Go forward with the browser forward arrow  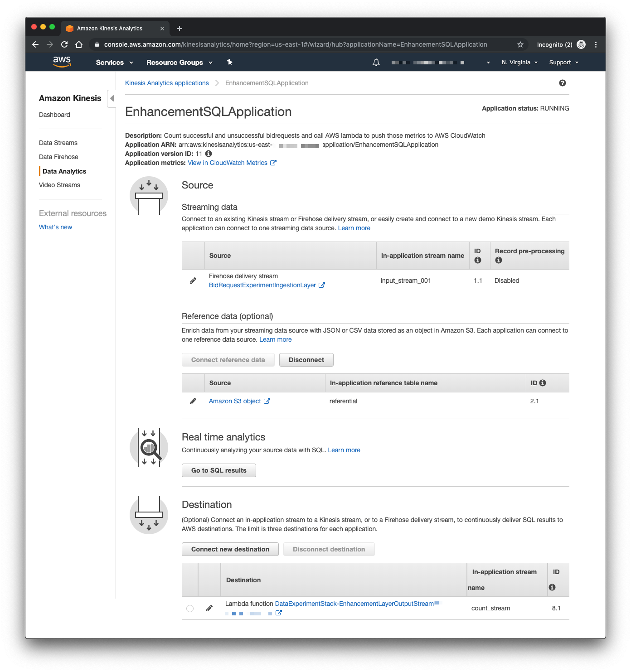pyautogui.click(x=50, y=44)
